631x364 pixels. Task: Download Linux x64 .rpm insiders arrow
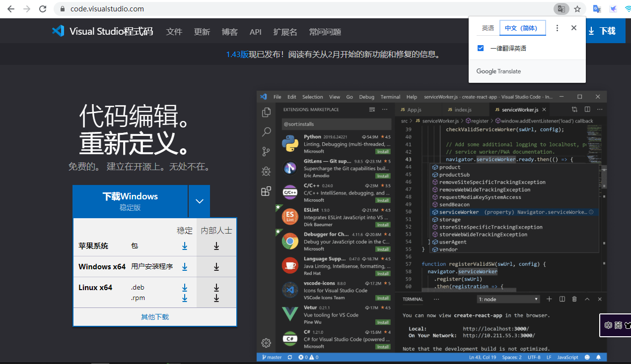[216, 298]
